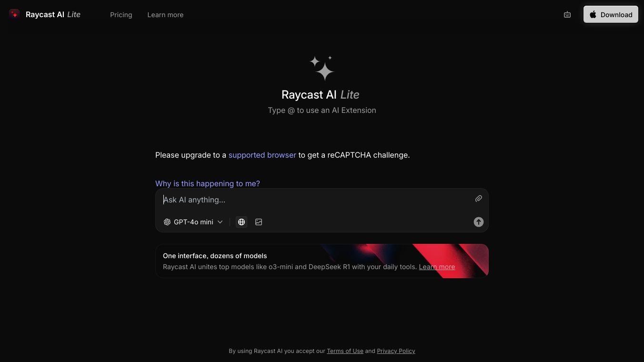Open the Privacy Policy link
Viewport: 644px width, 362px height.
coord(396,351)
